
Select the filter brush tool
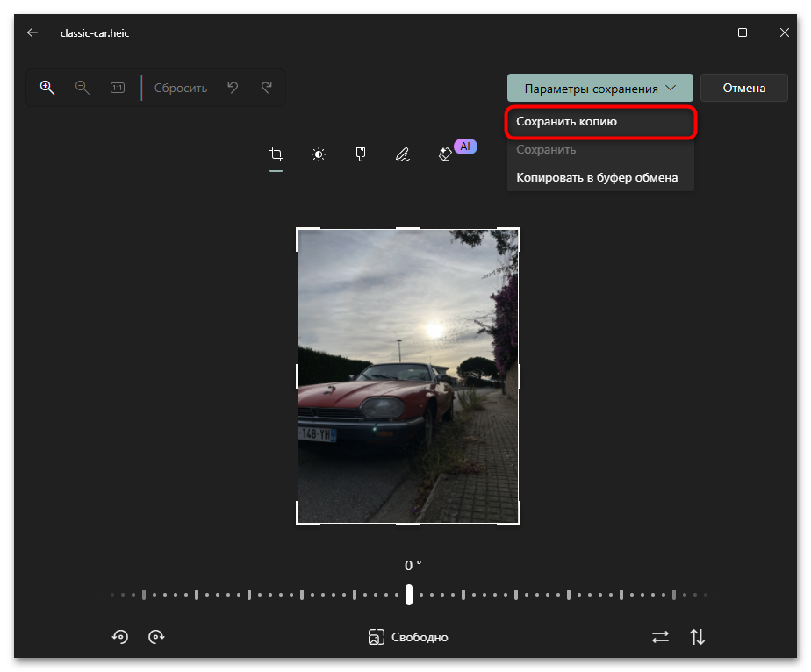click(361, 155)
